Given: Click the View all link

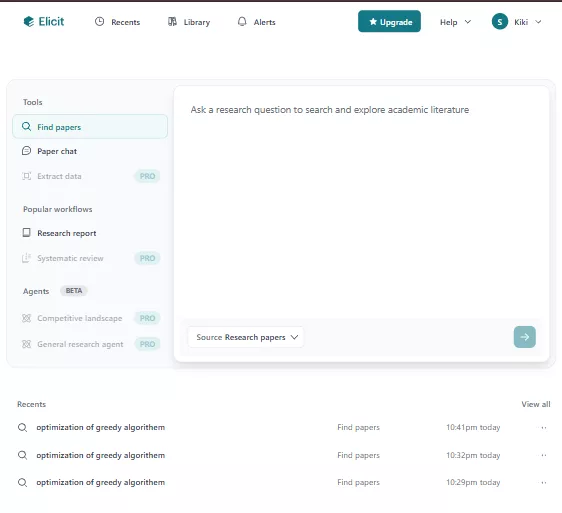Looking at the screenshot, I should coord(535,404).
